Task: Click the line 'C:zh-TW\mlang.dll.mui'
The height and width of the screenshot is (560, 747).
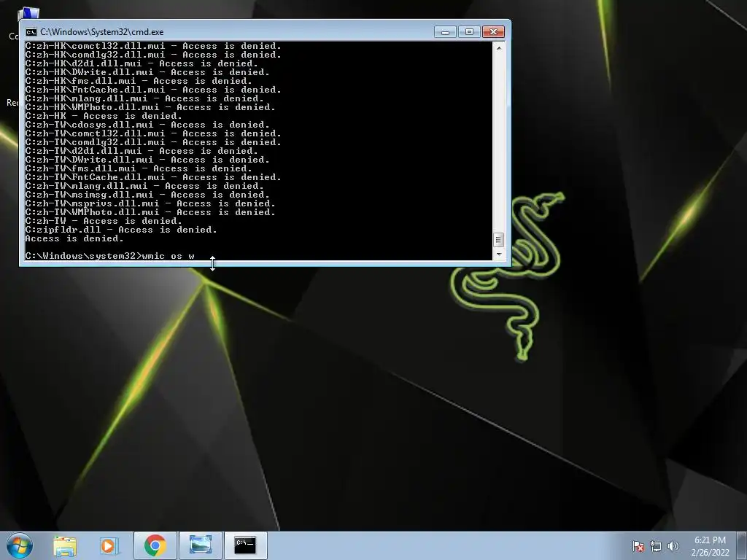Action: pos(144,186)
